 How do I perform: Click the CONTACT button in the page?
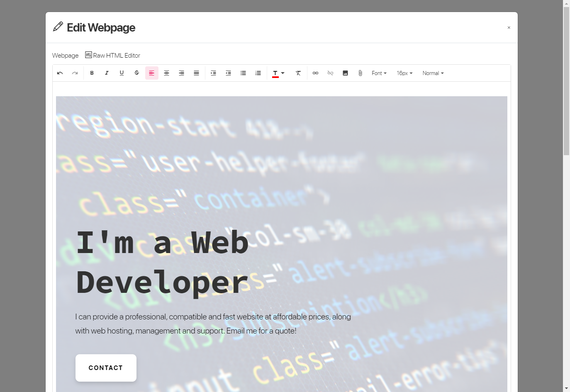coord(106,368)
